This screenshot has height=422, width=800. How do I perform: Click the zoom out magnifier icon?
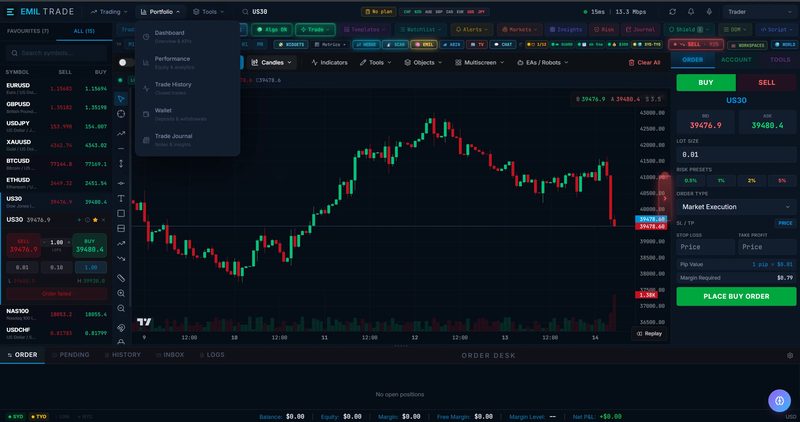tap(121, 308)
